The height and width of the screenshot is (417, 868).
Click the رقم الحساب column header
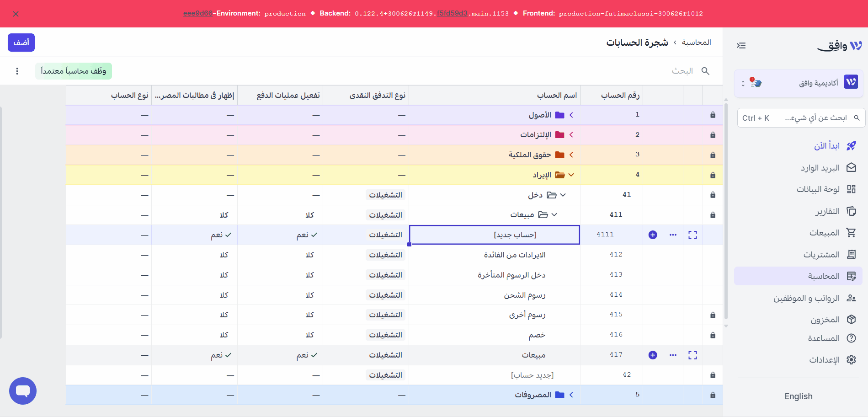point(612,95)
